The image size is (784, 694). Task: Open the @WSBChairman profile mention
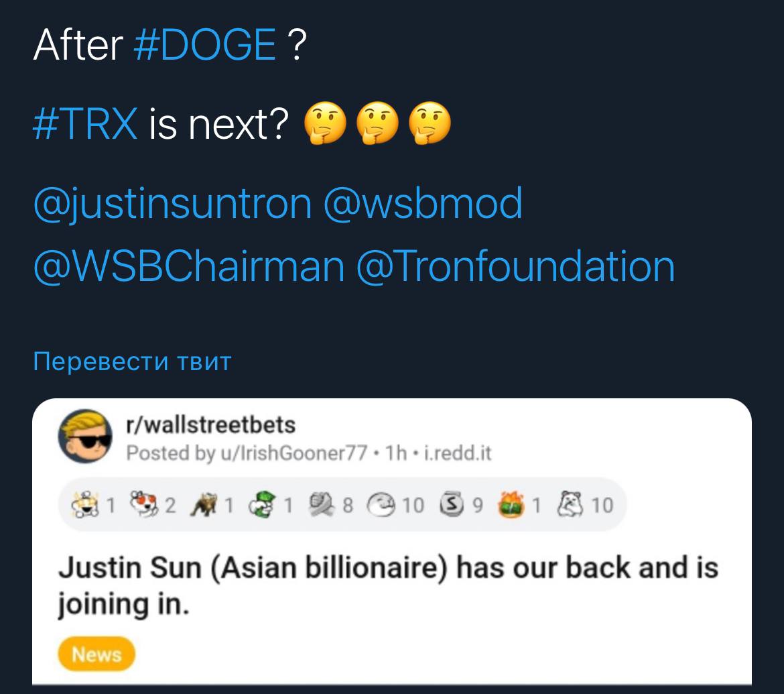coord(188,266)
